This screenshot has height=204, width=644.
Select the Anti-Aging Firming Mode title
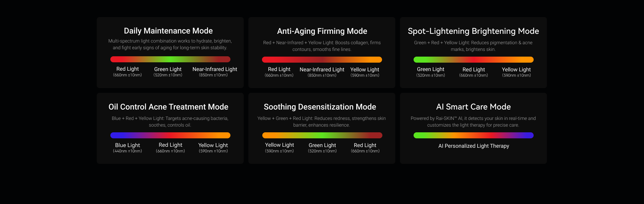click(x=322, y=31)
